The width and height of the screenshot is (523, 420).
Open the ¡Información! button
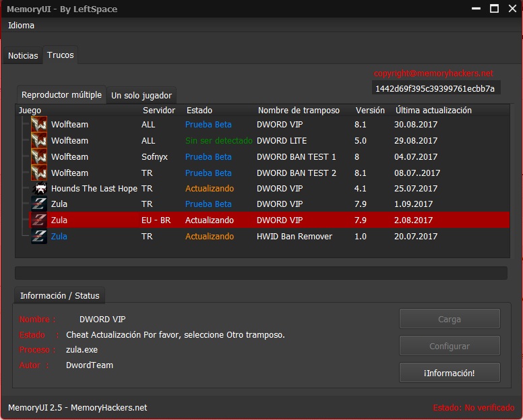point(450,373)
